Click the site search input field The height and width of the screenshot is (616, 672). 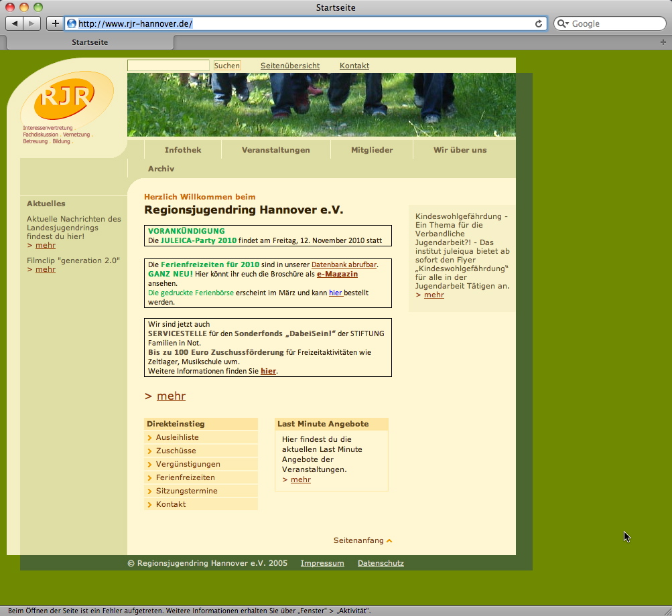click(168, 66)
